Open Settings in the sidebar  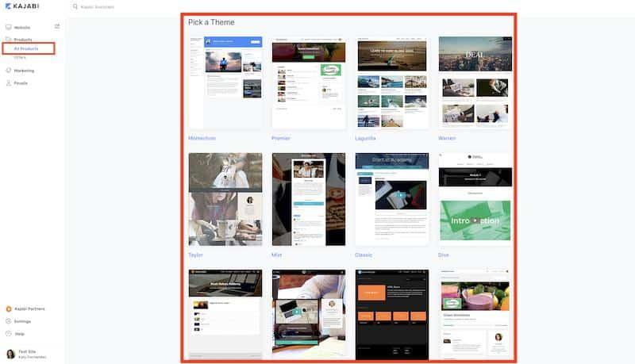pos(22,321)
